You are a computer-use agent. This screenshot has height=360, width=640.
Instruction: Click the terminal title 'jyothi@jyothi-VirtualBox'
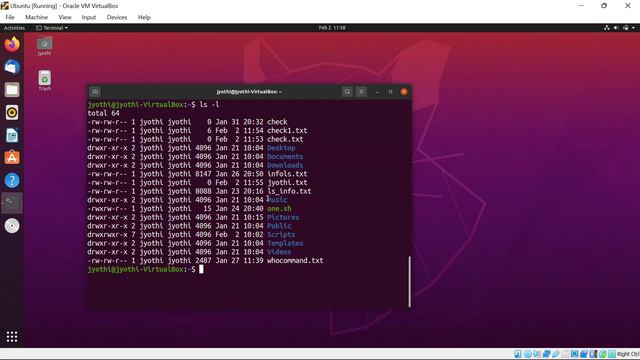click(x=249, y=92)
